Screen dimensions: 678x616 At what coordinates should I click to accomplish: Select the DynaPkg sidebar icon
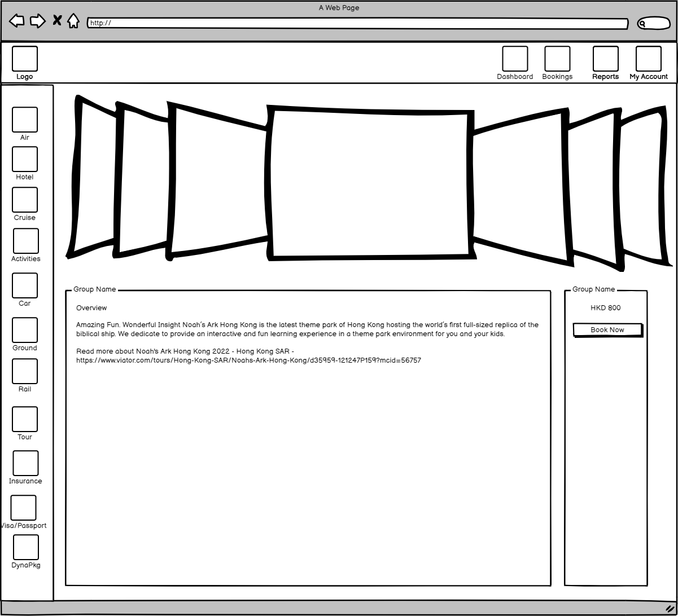point(26,548)
